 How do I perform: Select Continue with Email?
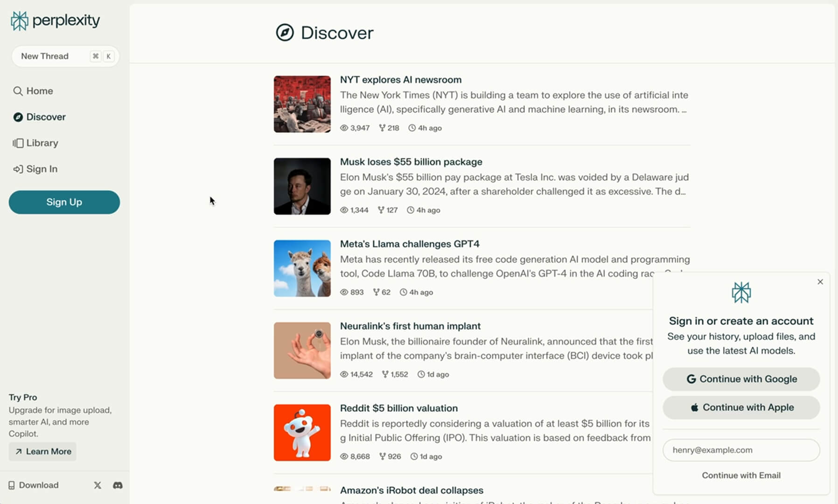(741, 475)
